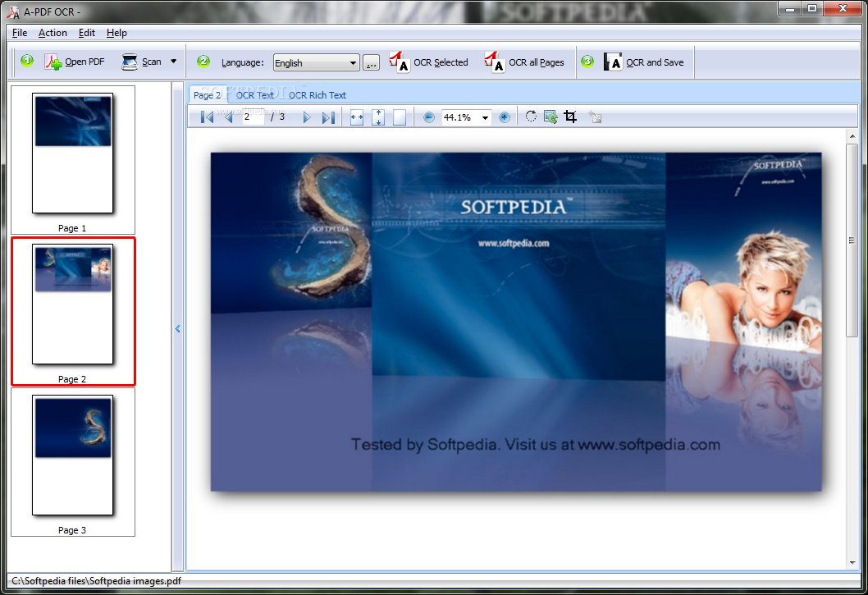Click the deskew image icon
Image resolution: width=868 pixels, height=595 pixels.
click(x=550, y=117)
